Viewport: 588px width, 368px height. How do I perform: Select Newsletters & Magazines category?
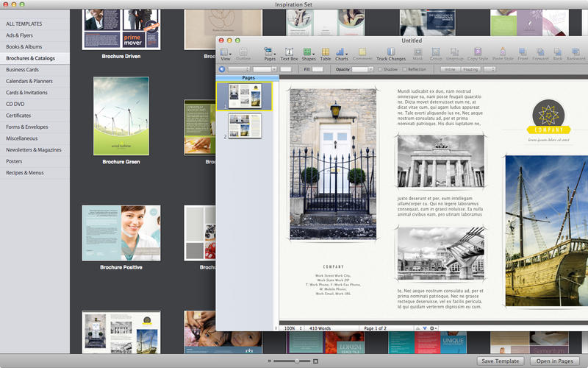point(34,149)
